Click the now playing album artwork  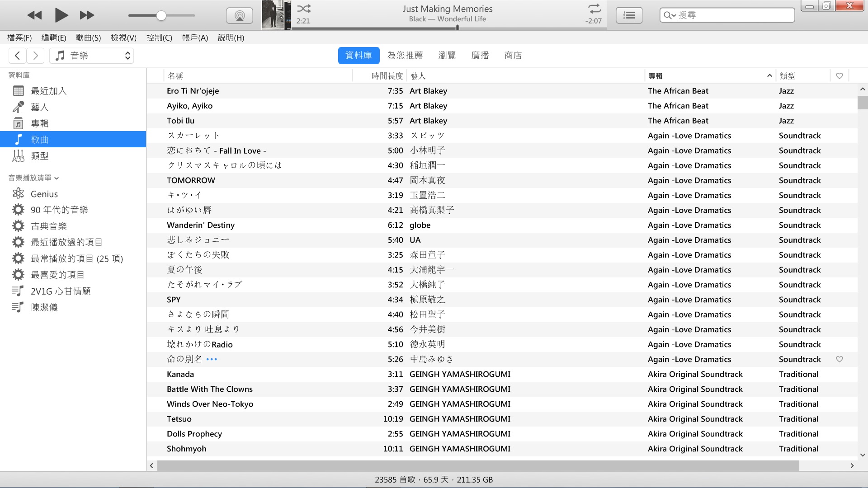[276, 15]
